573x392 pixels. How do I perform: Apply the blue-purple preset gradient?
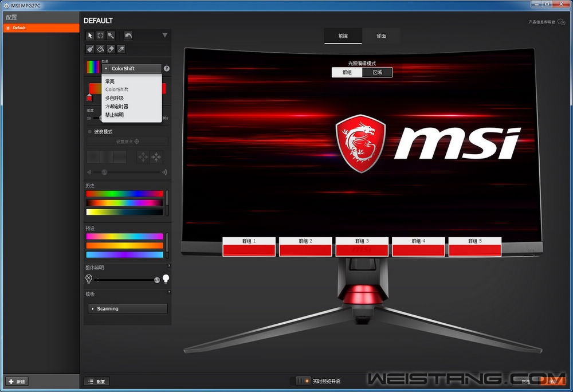pyautogui.click(x=124, y=254)
